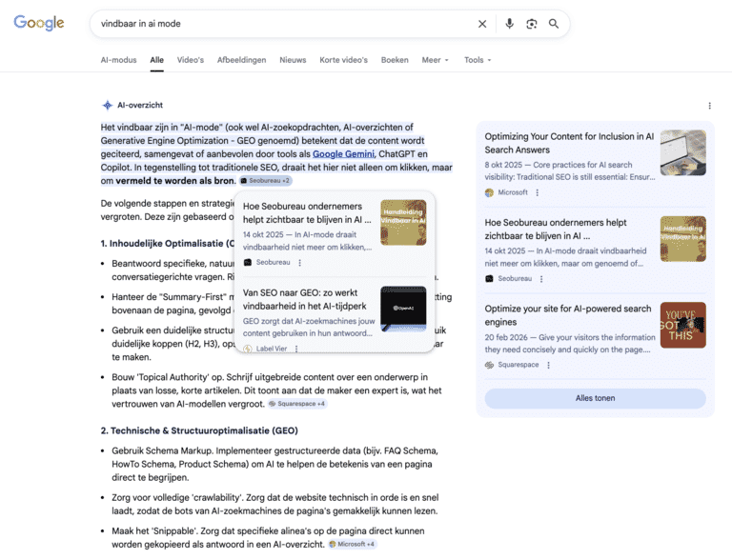
Task: Clear the search query with X icon
Action: pos(482,24)
